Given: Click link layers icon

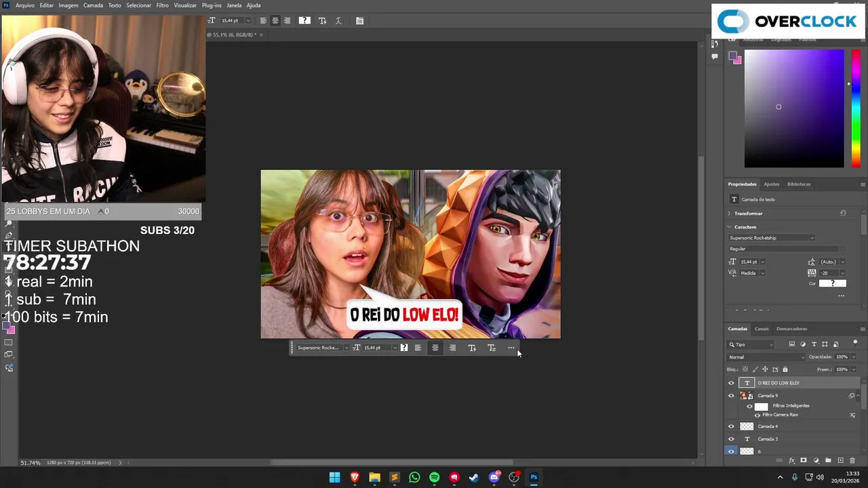Looking at the screenshot, I should tap(779, 461).
